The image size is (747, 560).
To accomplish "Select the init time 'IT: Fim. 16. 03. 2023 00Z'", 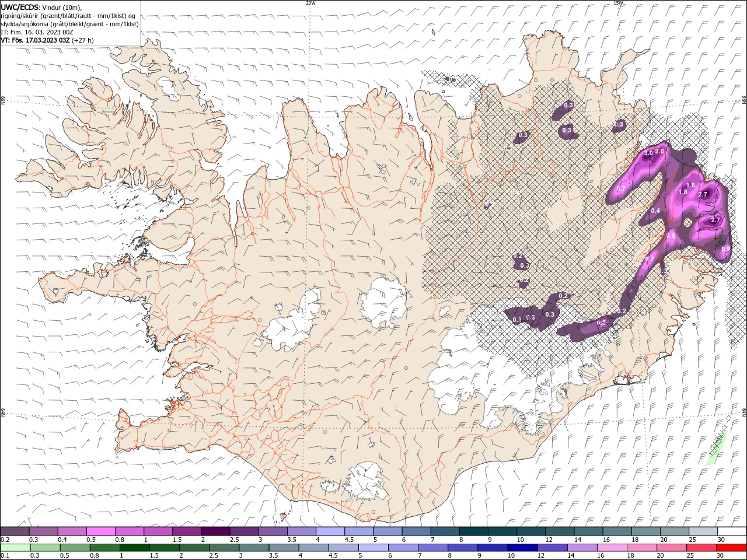I will point(37,32).
